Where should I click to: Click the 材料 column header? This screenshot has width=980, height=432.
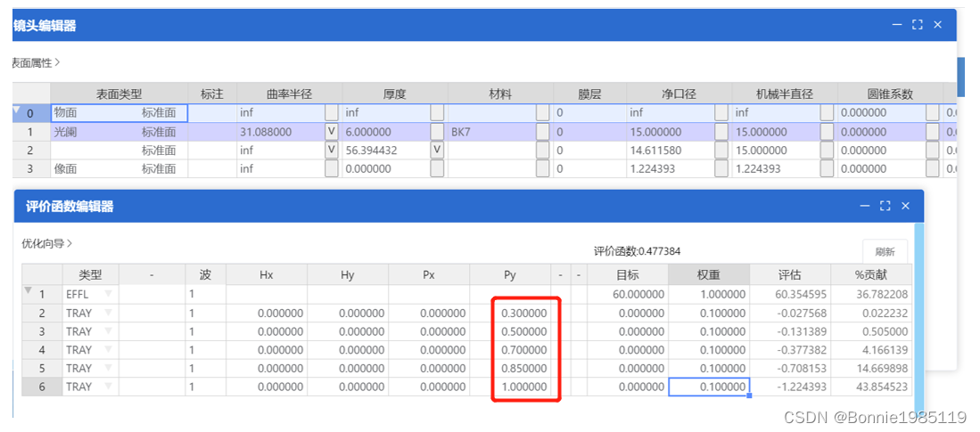(x=500, y=94)
